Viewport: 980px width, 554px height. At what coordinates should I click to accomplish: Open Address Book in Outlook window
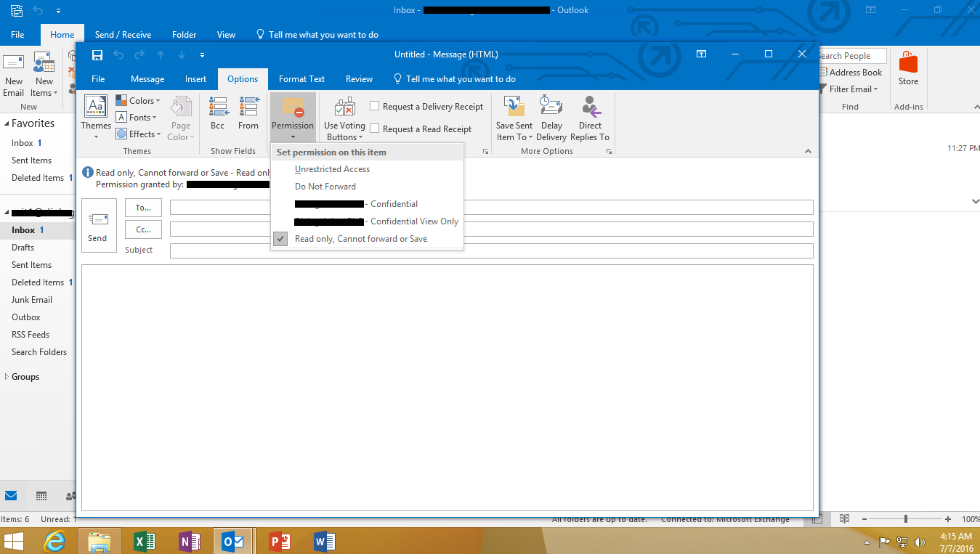(851, 73)
